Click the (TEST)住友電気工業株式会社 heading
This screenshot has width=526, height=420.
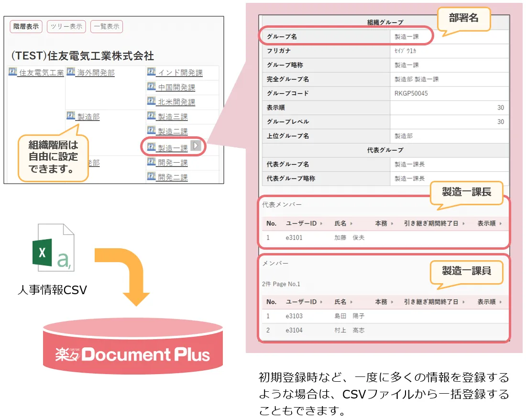coord(83,55)
